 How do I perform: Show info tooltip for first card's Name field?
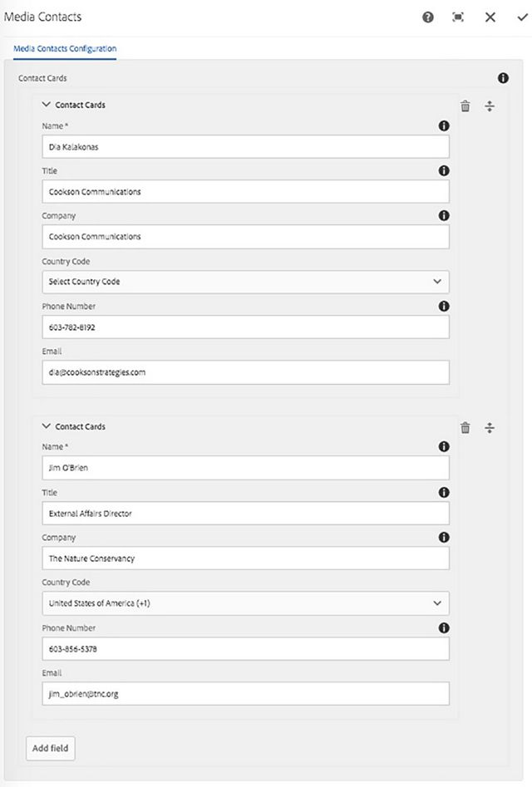tap(444, 125)
